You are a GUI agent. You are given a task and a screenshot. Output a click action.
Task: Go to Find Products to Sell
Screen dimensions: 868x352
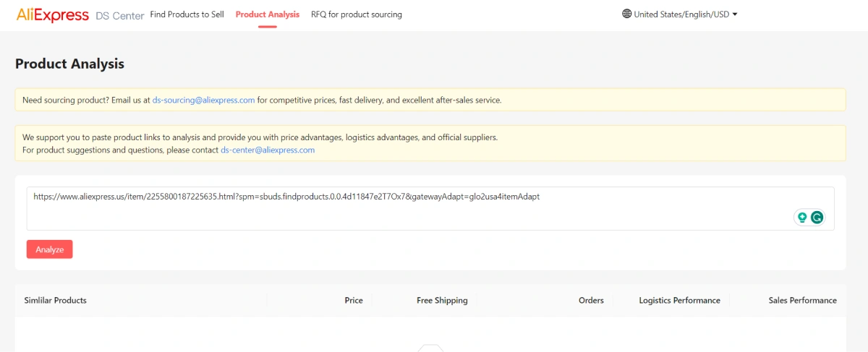187,14
